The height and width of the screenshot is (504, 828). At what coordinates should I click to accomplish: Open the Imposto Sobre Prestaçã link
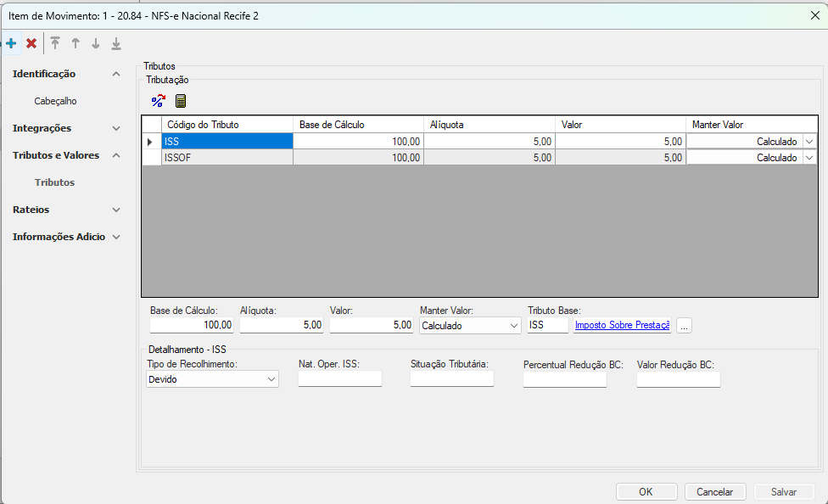(x=623, y=325)
